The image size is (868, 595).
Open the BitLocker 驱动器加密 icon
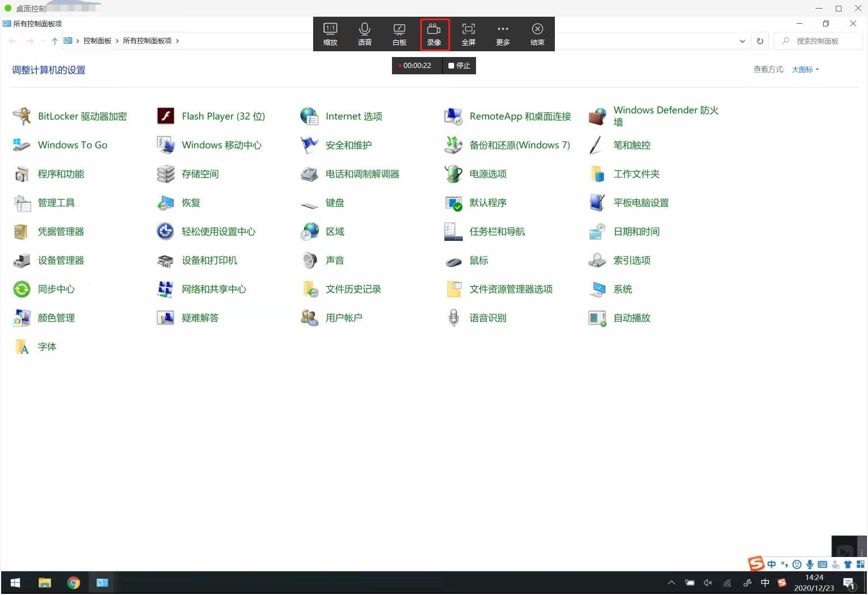22,116
